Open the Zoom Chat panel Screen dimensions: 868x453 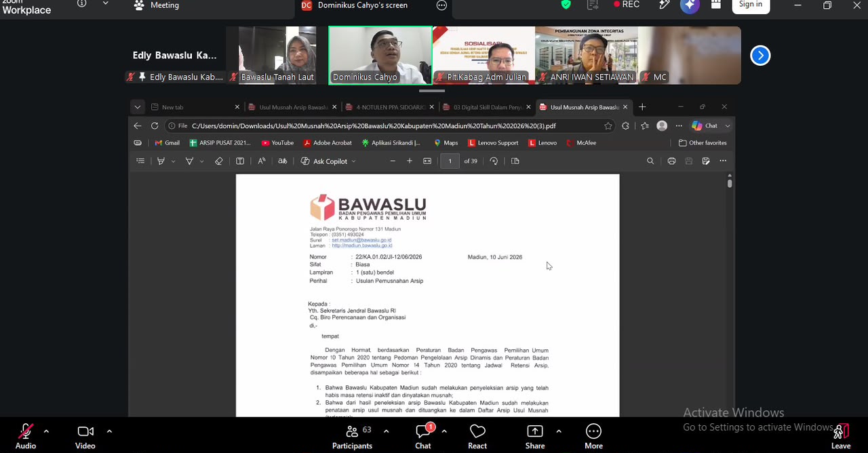pyautogui.click(x=423, y=436)
